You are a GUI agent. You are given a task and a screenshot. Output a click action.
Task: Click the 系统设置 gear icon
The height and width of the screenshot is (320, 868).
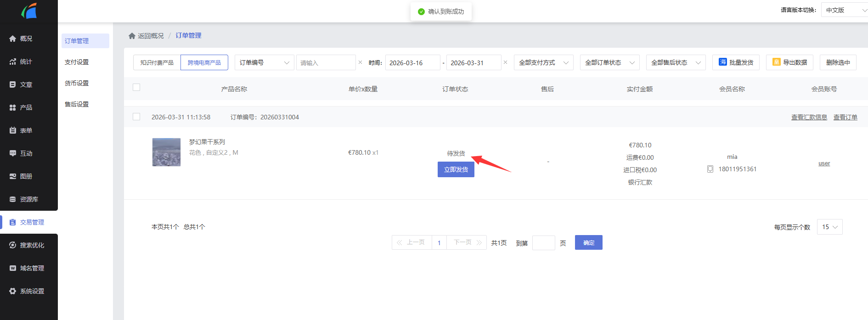tap(13, 291)
